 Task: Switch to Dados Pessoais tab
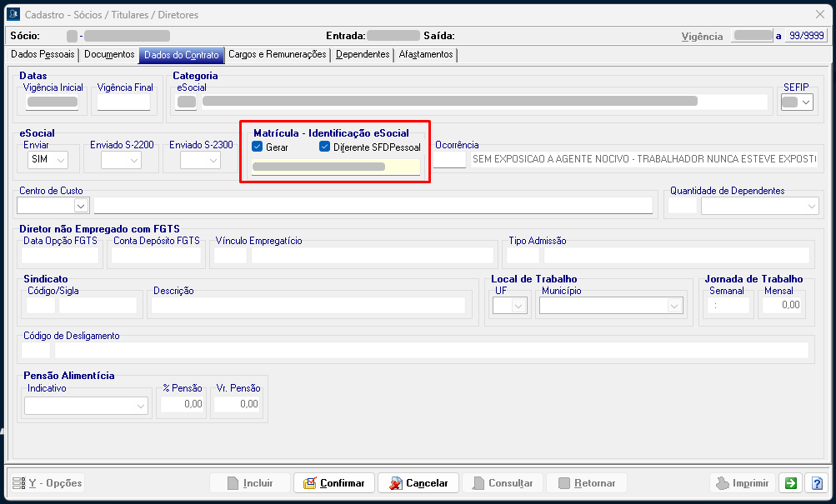click(43, 55)
